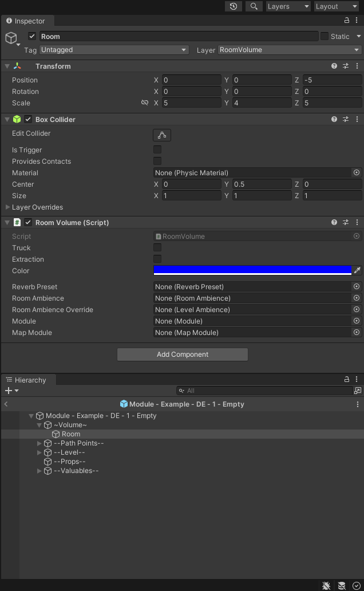Collapse the ~Volume~ object
This screenshot has width=364, height=591.
coord(39,425)
